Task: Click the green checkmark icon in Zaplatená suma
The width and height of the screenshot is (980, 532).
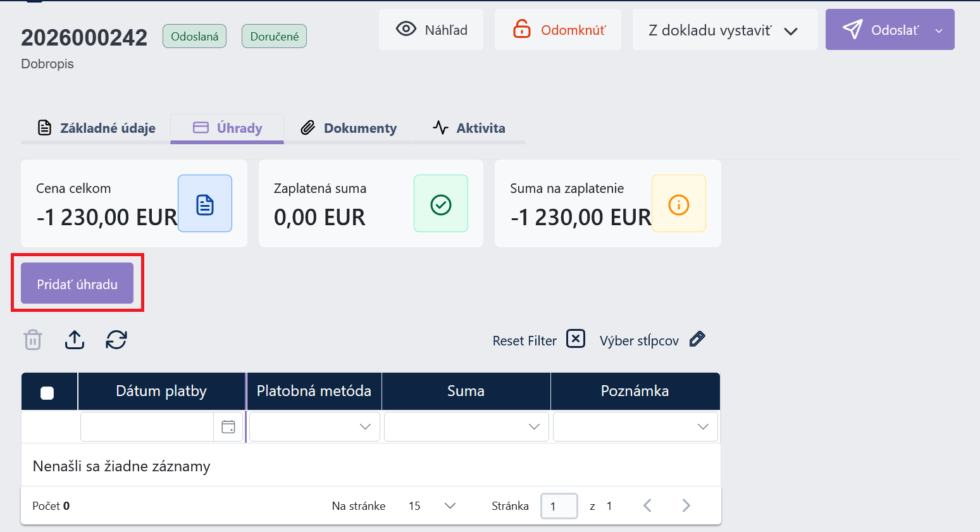Action: point(441,204)
